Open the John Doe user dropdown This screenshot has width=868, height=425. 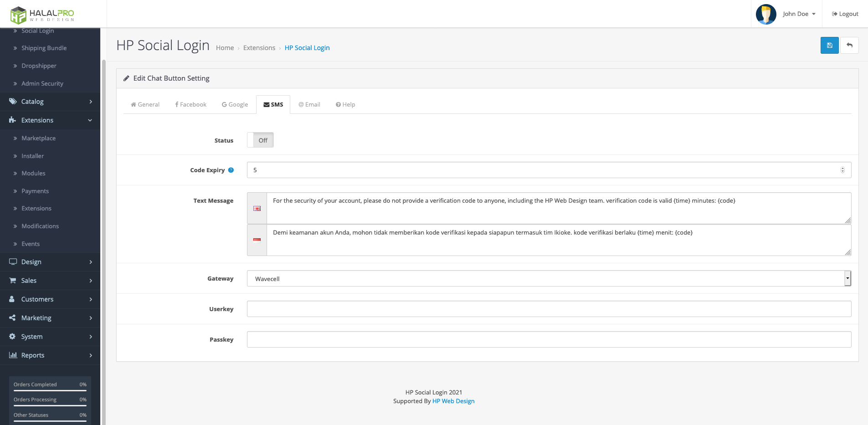point(799,14)
